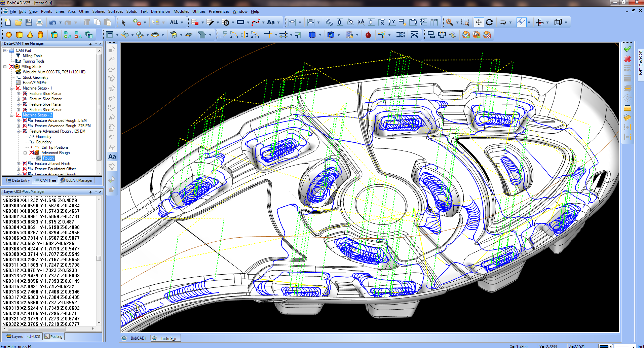Expand the Feature Z-Level Finish node
The width and height of the screenshot is (644, 348).
pos(18,164)
